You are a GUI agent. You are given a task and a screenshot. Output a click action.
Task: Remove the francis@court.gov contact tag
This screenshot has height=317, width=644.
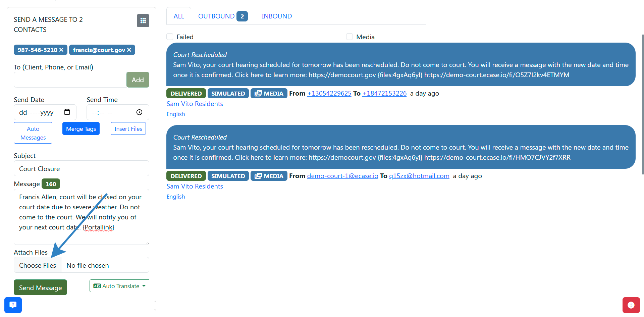point(129,50)
